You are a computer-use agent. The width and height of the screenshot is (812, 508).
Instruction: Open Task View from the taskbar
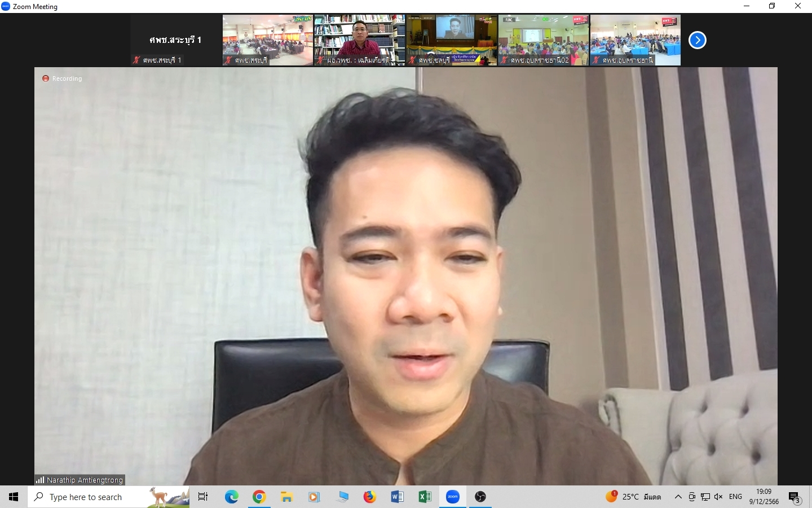click(203, 497)
